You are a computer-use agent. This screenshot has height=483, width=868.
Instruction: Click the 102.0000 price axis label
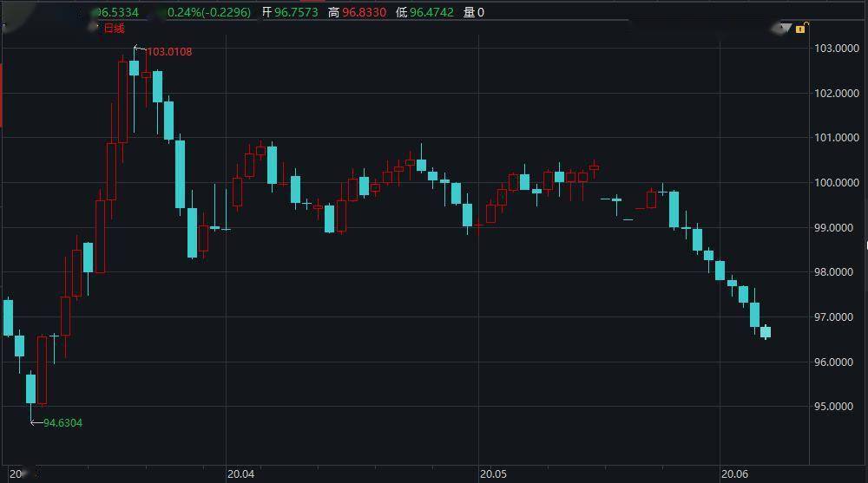[837, 94]
